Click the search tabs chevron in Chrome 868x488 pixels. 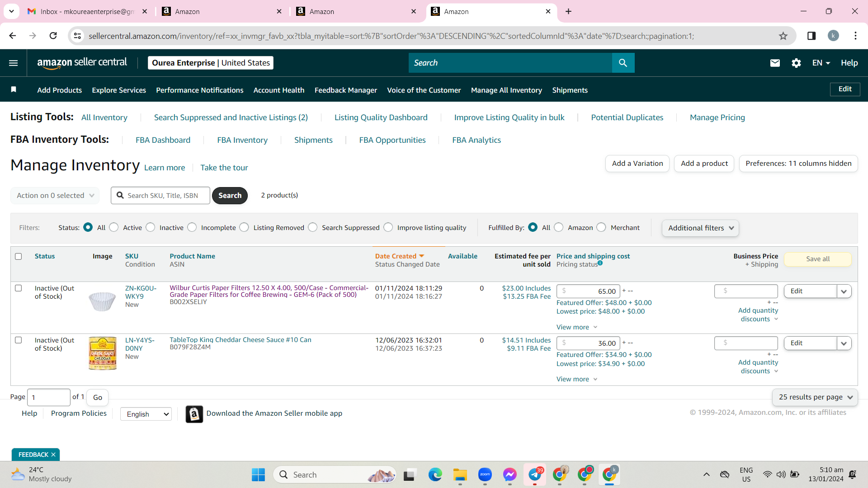(x=11, y=11)
